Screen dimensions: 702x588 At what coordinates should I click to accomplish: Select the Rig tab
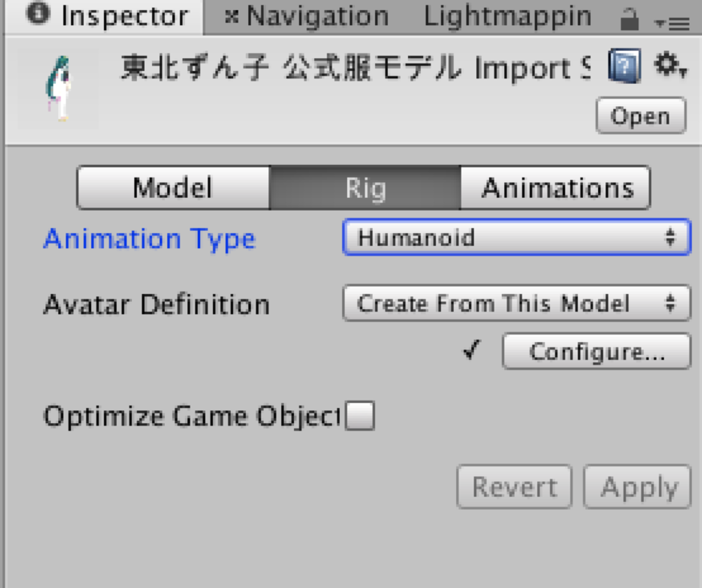366,188
